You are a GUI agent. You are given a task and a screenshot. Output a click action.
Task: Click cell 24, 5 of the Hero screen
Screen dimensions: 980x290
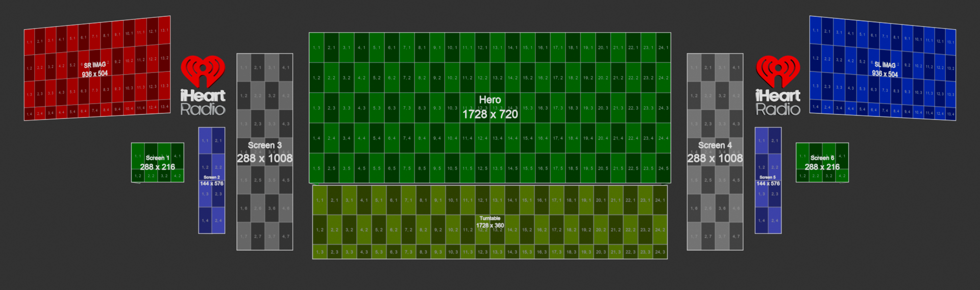pyautogui.click(x=663, y=168)
